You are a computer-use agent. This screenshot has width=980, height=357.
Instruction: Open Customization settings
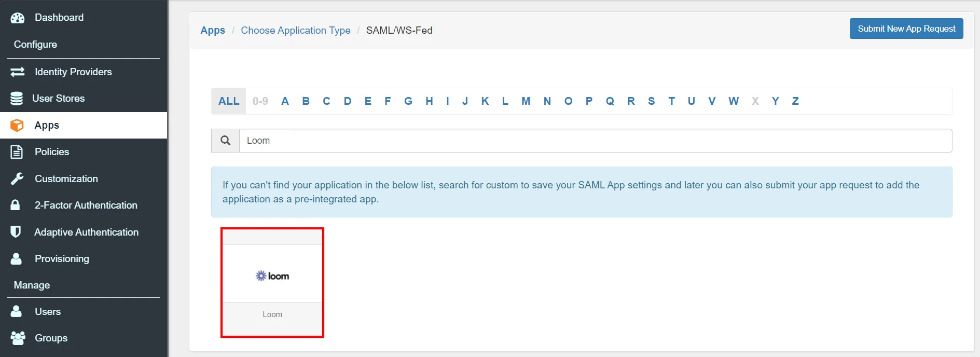click(x=66, y=179)
